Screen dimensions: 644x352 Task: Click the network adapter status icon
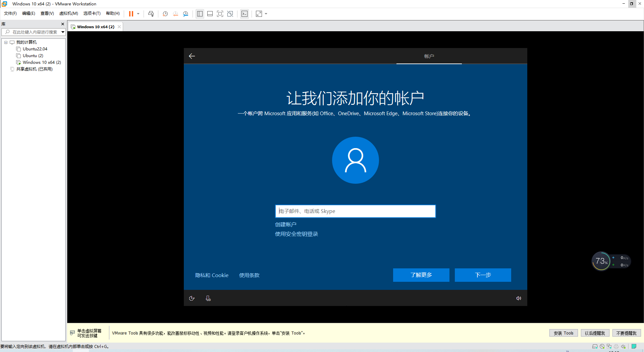click(x=609, y=346)
